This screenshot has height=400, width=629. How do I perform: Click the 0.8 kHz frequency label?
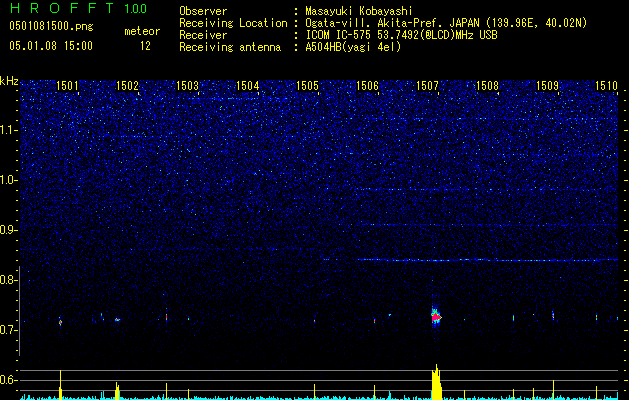tap(9, 280)
